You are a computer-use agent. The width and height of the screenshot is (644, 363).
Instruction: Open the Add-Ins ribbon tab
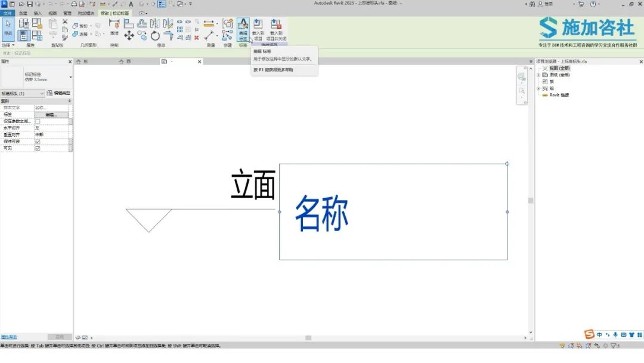coord(86,13)
